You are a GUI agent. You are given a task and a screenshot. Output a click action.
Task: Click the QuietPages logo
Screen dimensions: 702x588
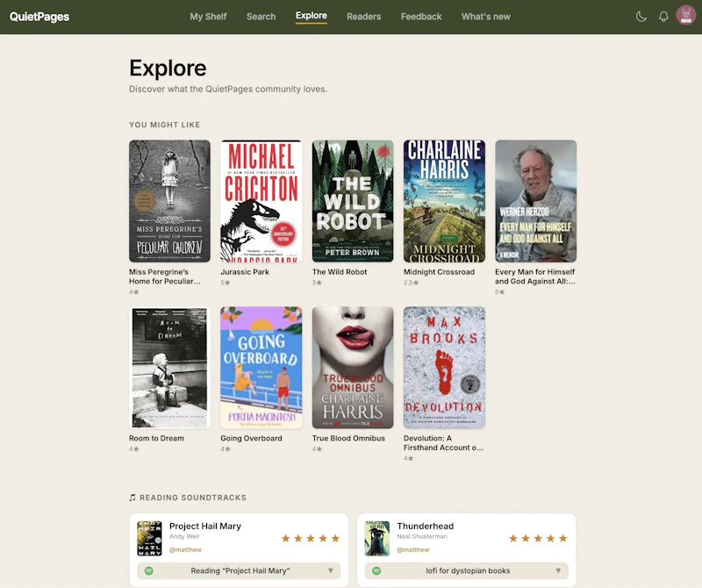click(39, 17)
